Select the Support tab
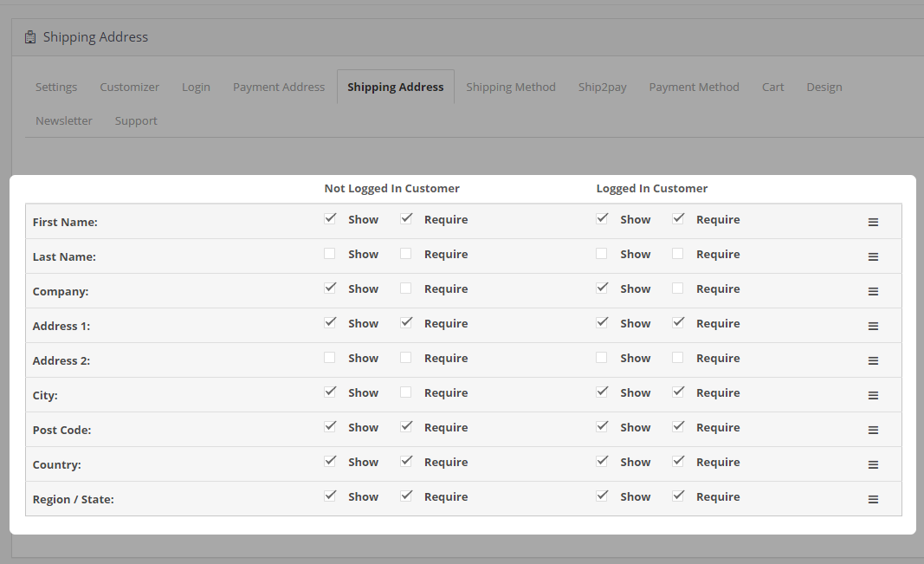924x564 pixels. tap(136, 120)
